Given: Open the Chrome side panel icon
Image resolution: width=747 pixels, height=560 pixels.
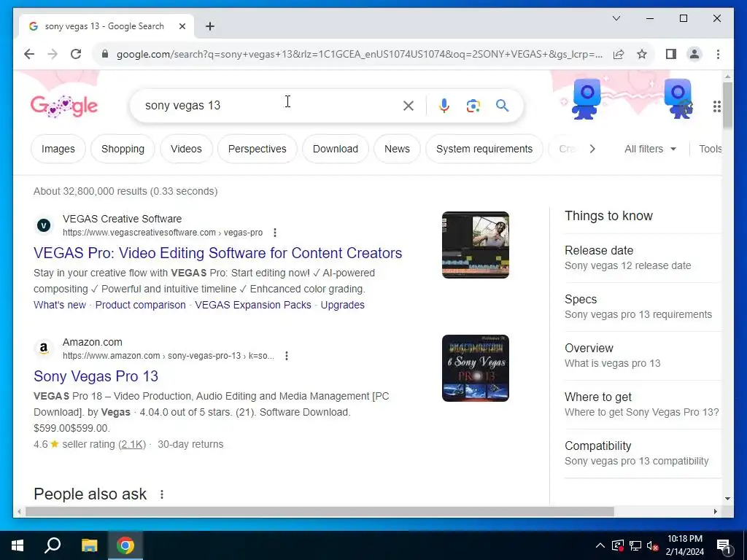Looking at the screenshot, I should click(x=671, y=54).
